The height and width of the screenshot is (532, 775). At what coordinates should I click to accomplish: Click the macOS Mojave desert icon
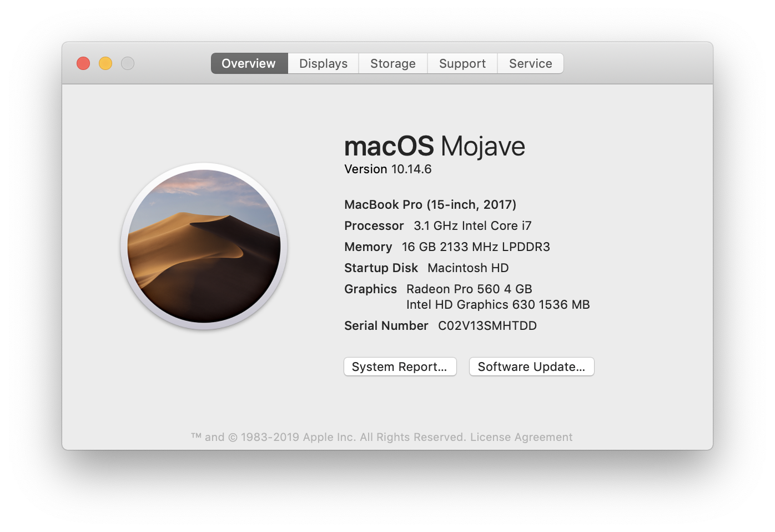tap(204, 246)
